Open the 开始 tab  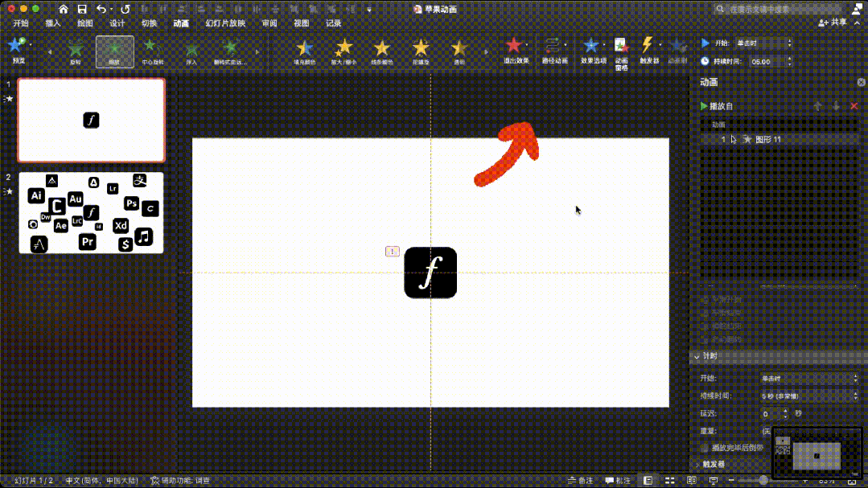pyautogui.click(x=21, y=23)
